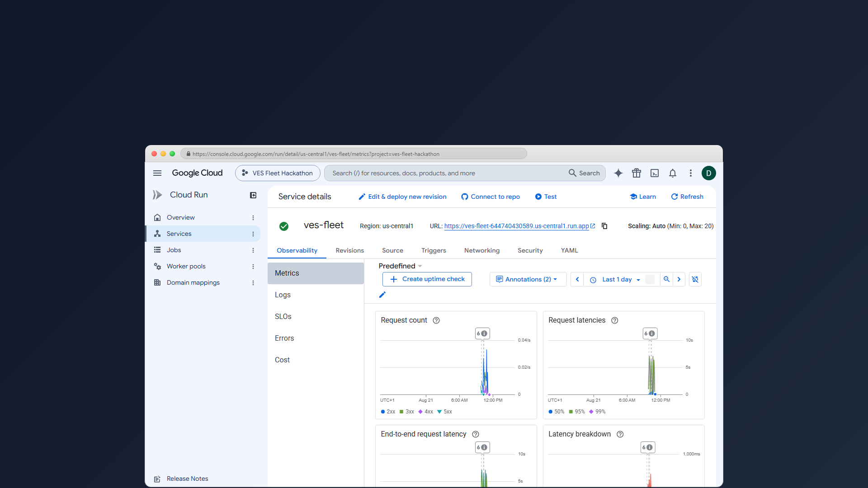Refresh the service details

click(687, 197)
